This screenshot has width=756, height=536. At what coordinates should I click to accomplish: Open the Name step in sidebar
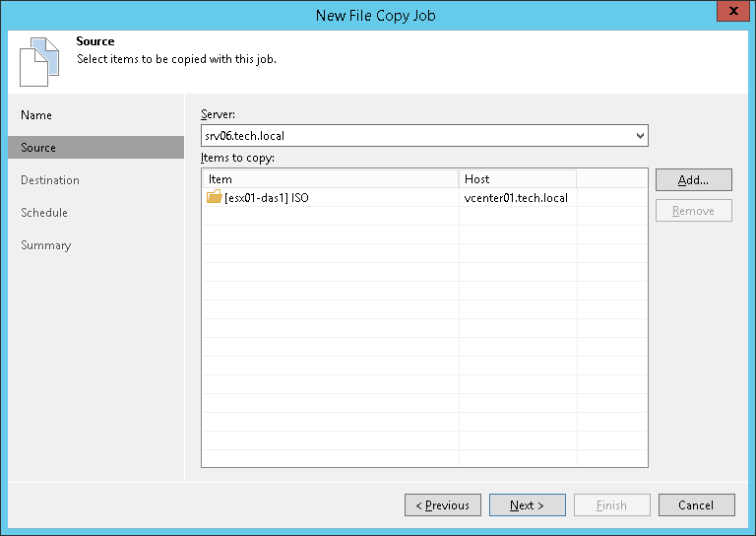(x=36, y=115)
